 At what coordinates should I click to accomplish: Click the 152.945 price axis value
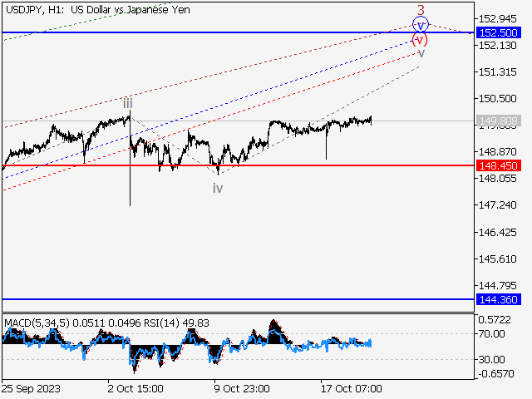(497, 18)
